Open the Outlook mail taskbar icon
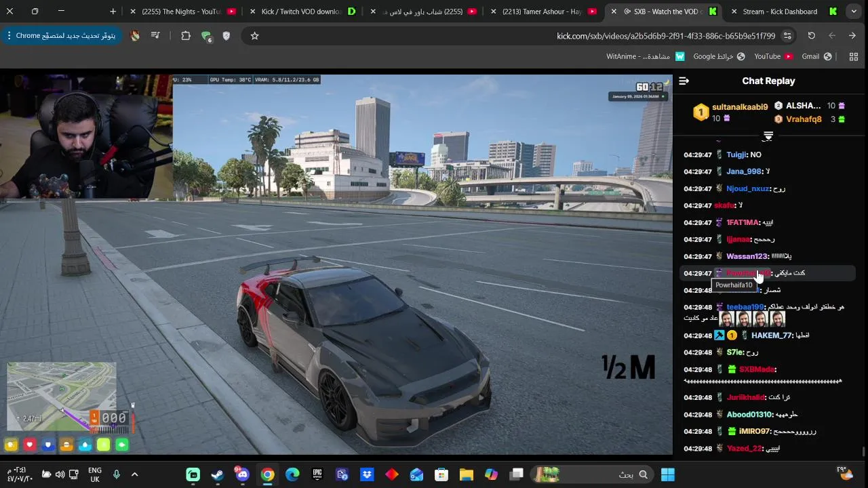This screenshot has width=868, height=488. (416, 474)
